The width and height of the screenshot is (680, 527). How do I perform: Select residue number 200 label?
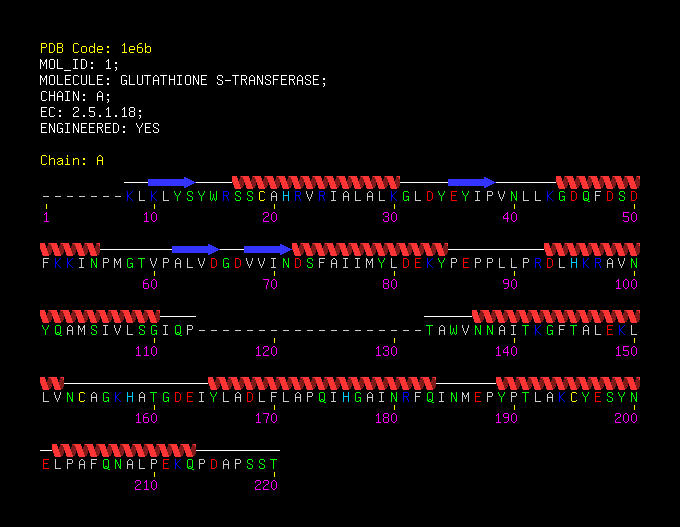click(x=626, y=418)
